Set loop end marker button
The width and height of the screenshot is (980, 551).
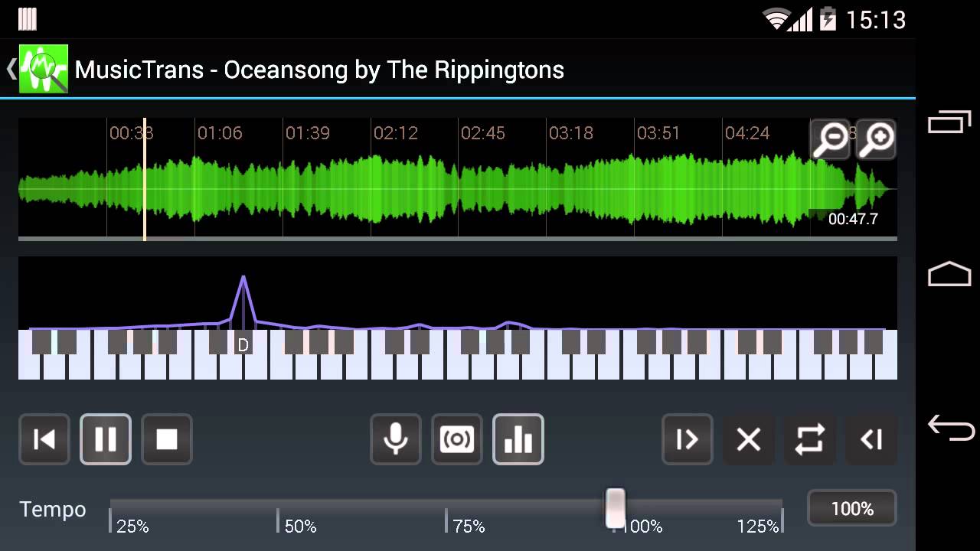click(871, 439)
